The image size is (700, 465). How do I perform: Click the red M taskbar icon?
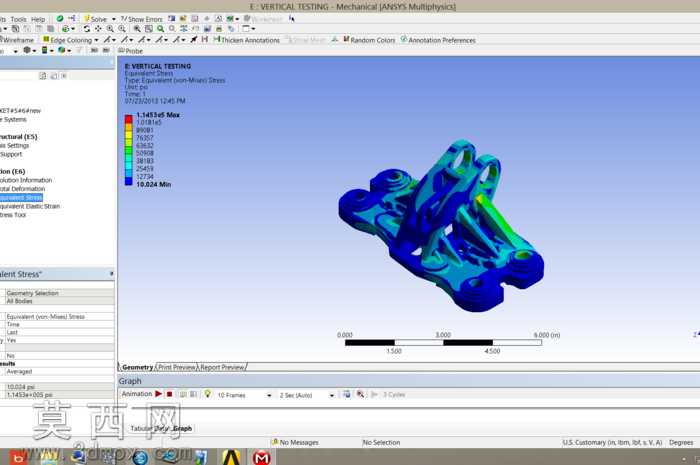[x=261, y=457]
